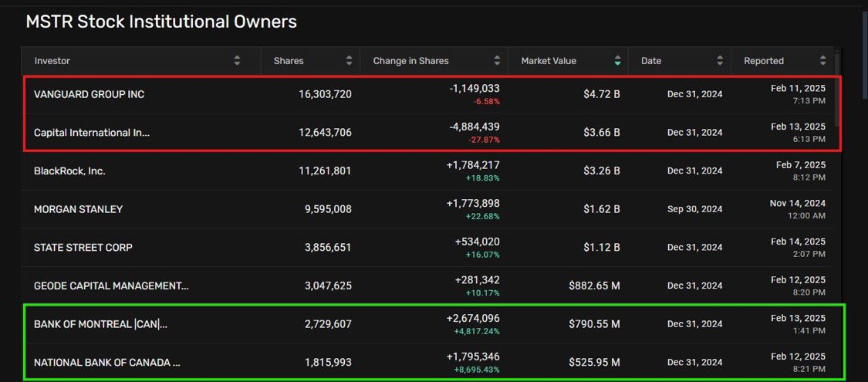Image resolution: width=868 pixels, height=382 pixels.
Task: Click reported date Feb 7, 2025
Action: [x=800, y=165]
